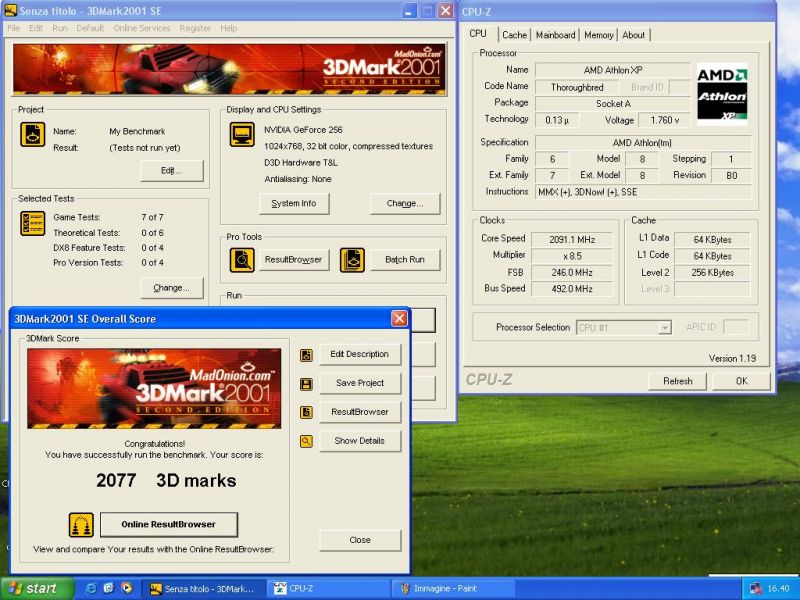Click the middle quick launch icon
Viewport: 800px width, 600px height.
coord(109,588)
